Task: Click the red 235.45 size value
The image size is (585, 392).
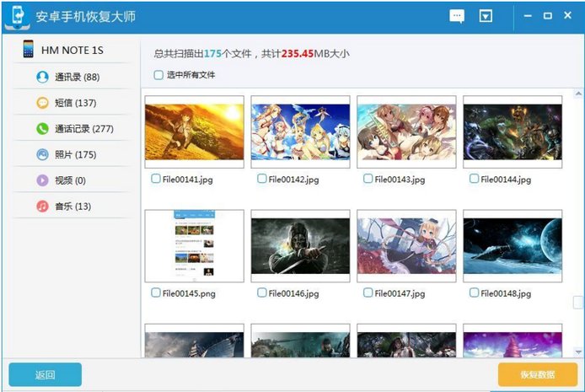Action: tap(298, 54)
